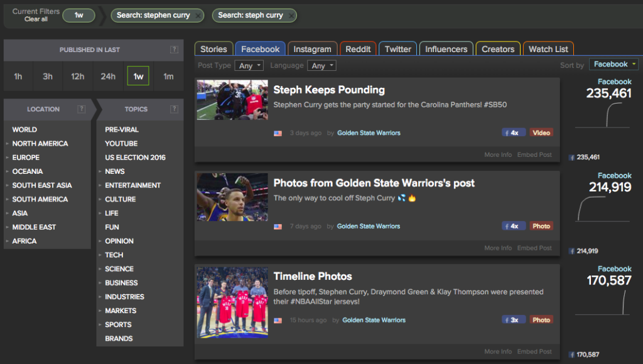
Task: Open the Language dropdown
Action: [321, 66]
